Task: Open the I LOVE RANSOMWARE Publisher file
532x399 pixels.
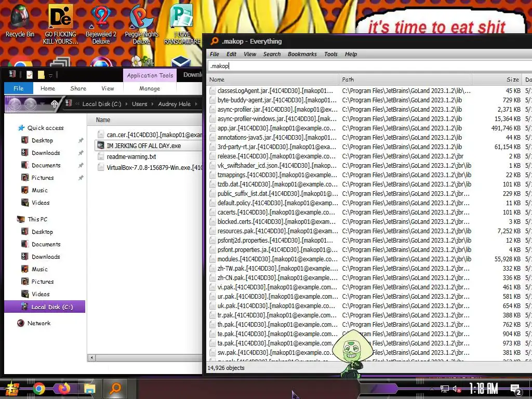Action: point(182,24)
